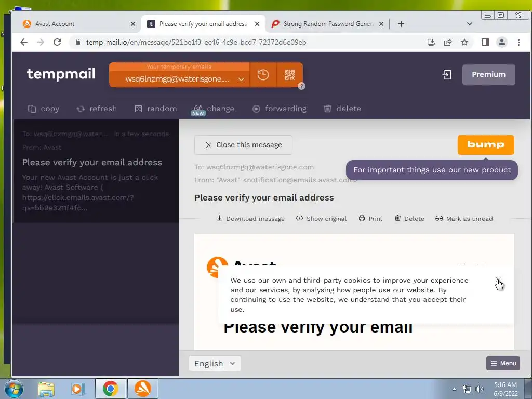This screenshot has width=532, height=399.
Task: Launch media player from taskbar
Action: click(77, 389)
